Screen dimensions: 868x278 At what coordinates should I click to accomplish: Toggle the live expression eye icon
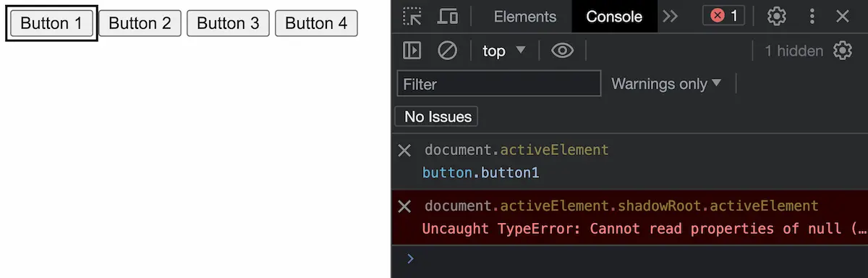[562, 51]
